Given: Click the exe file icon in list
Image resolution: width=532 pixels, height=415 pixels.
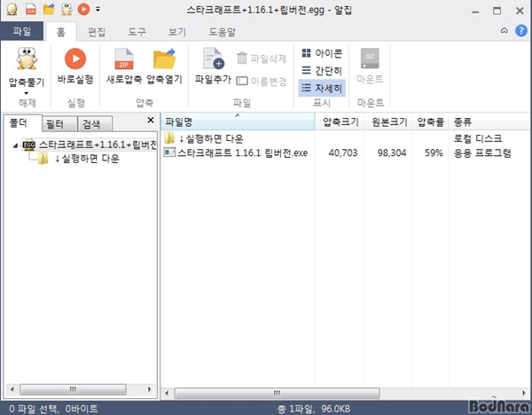Looking at the screenshot, I should click(169, 153).
